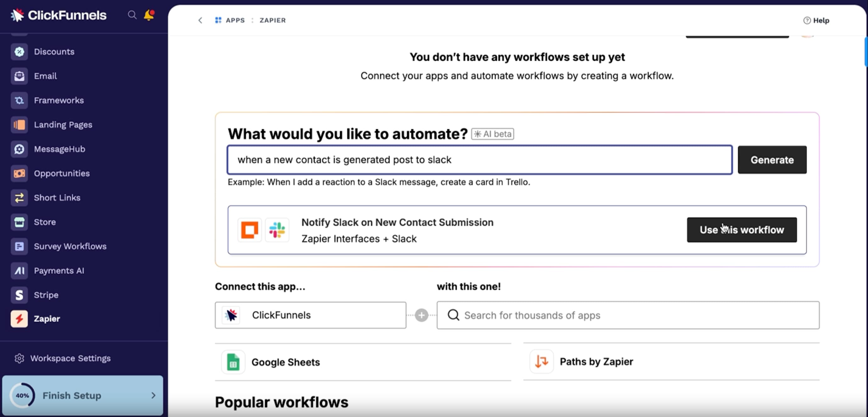
Task: Collapse via the back chevron near APPS
Action: pyautogui.click(x=200, y=20)
